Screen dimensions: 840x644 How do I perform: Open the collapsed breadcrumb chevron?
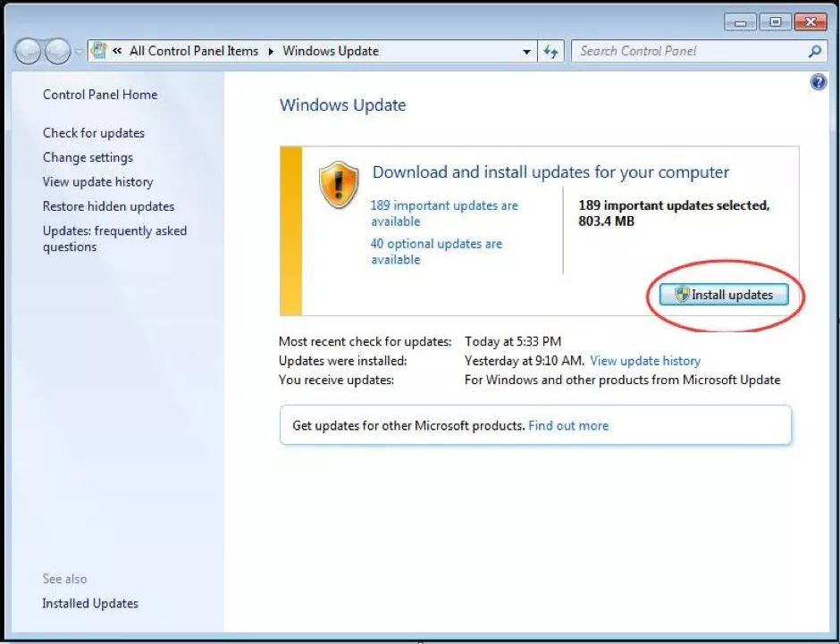coord(115,51)
